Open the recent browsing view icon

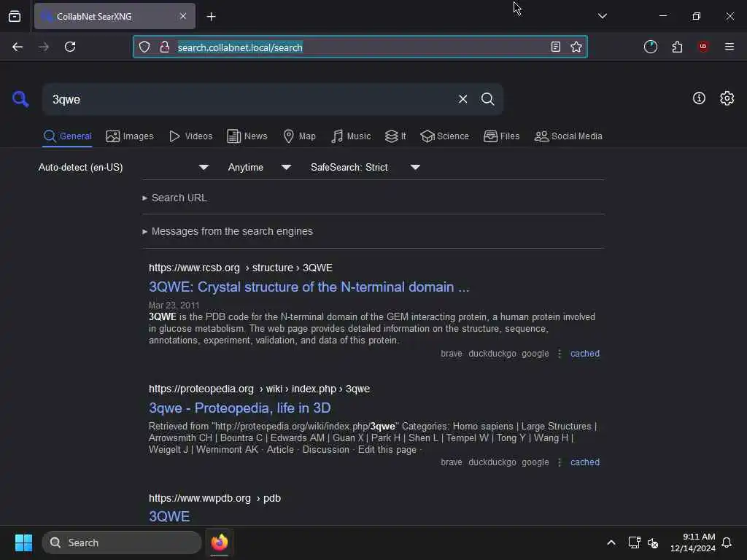pos(15,16)
